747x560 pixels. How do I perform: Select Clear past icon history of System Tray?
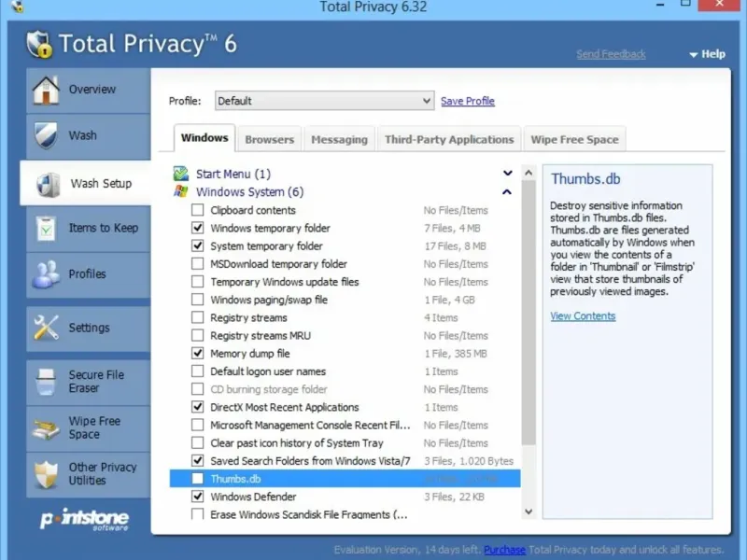click(x=297, y=443)
